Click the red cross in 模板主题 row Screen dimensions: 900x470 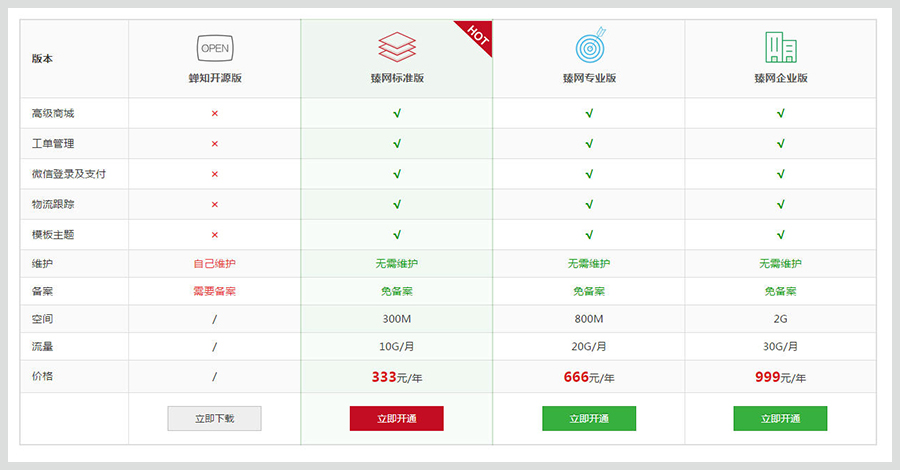(215, 235)
